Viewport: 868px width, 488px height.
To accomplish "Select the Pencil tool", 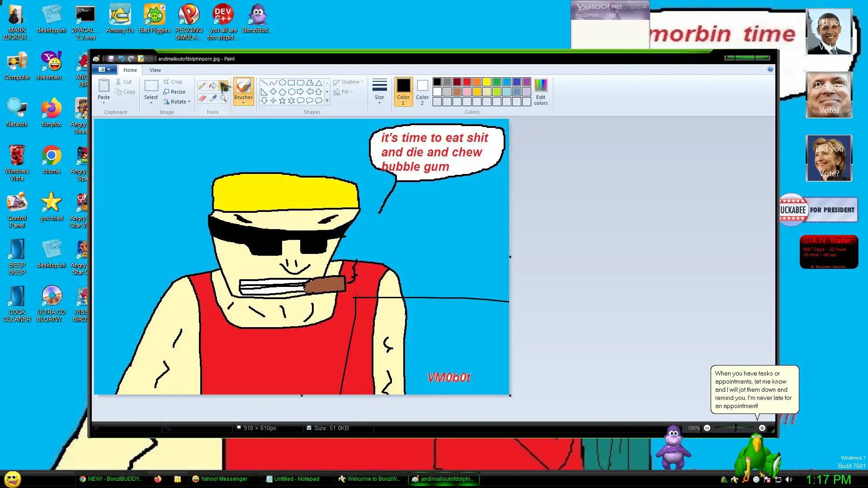I will [x=202, y=85].
